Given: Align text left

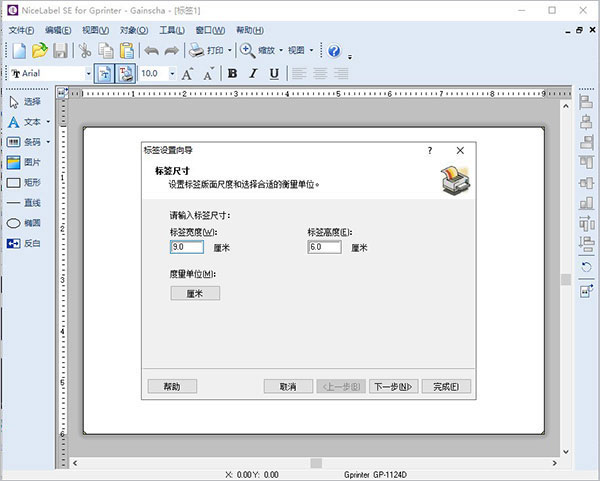Looking at the screenshot, I should pos(299,73).
